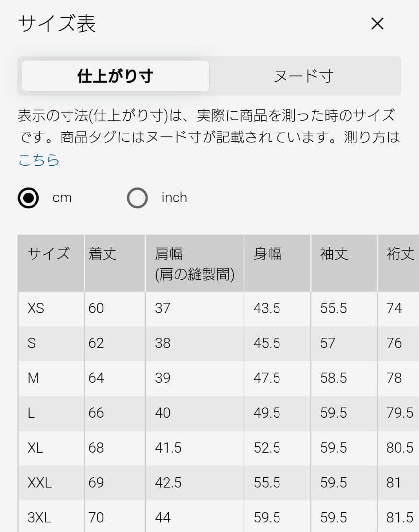This screenshot has height=532, width=419.
Task: Click the 肩幅 (肩の縫製間) column header
Action: pos(195,263)
